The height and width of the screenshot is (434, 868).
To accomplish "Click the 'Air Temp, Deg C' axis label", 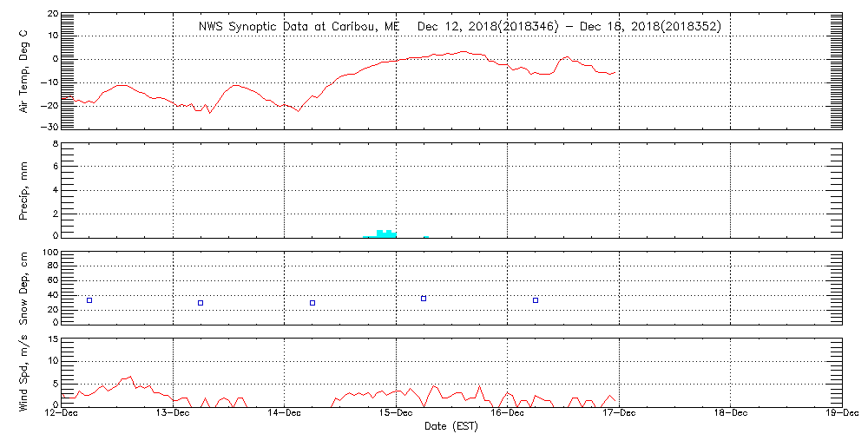I will tap(24, 70).
